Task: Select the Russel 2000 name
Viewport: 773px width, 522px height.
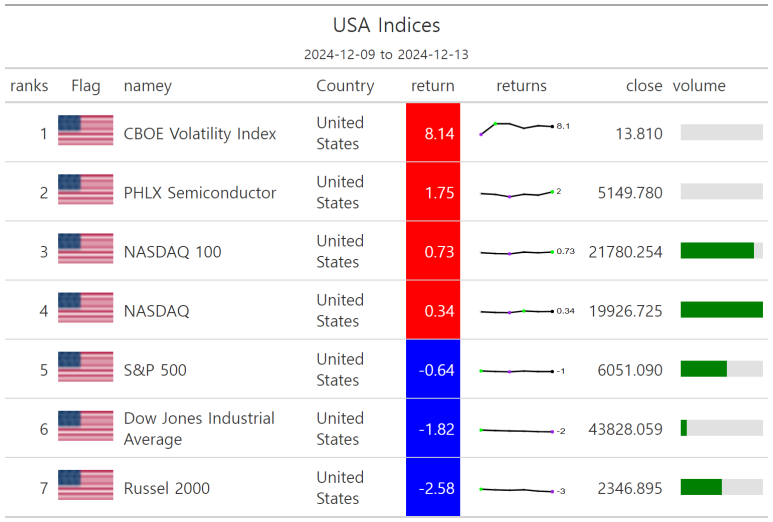Action: pyautogui.click(x=167, y=488)
